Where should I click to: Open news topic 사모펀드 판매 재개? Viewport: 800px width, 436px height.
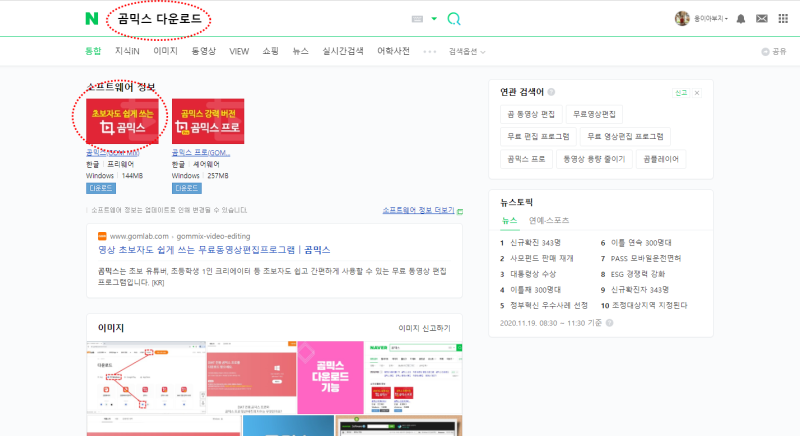pyautogui.click(x=541, y=259)
